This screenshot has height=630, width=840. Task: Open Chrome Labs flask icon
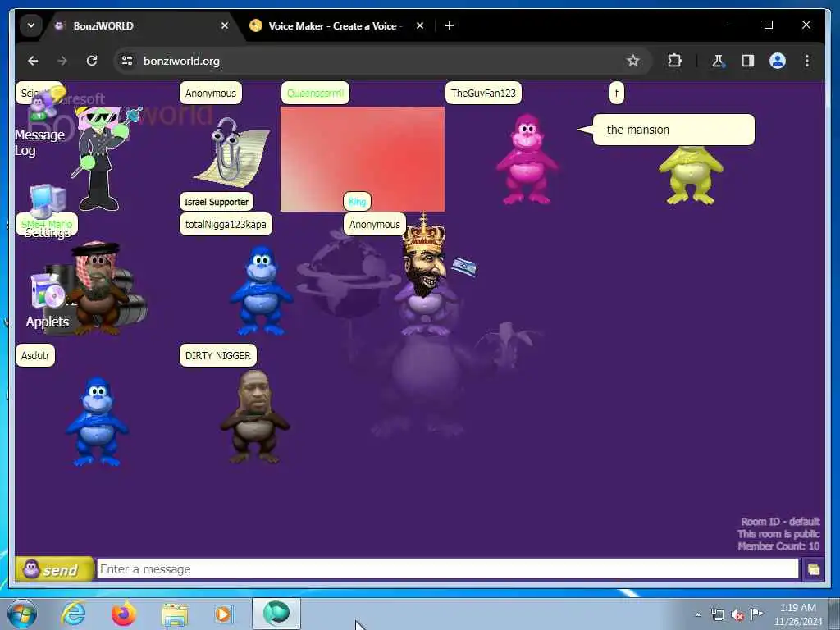718,61
